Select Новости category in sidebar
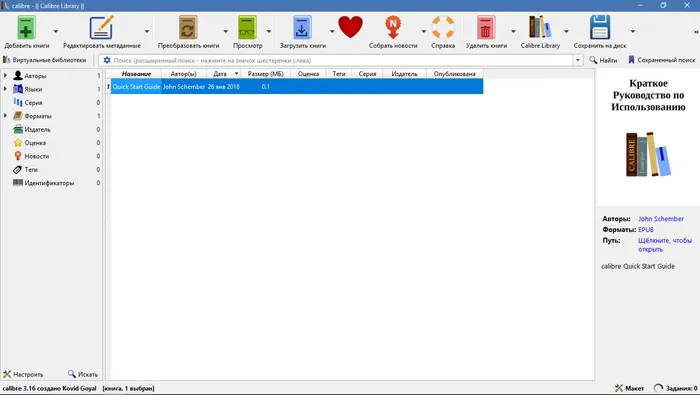 point(37,156)
